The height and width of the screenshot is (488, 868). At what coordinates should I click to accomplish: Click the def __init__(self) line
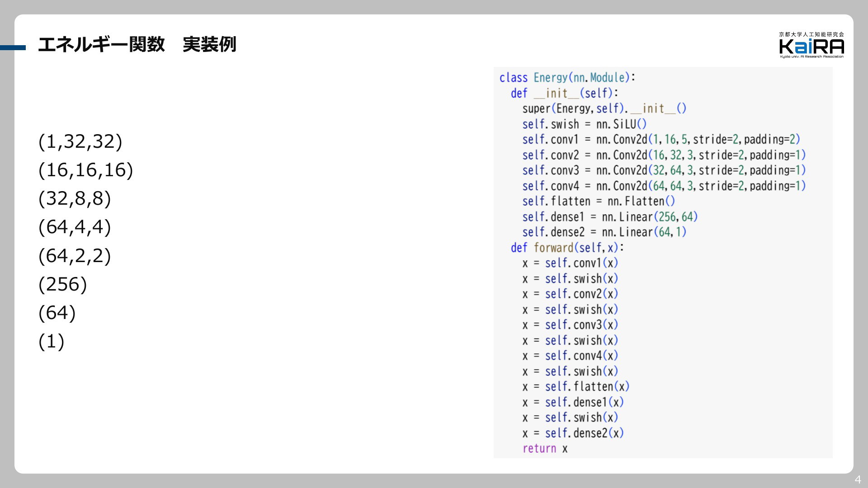tap(564, 93)
